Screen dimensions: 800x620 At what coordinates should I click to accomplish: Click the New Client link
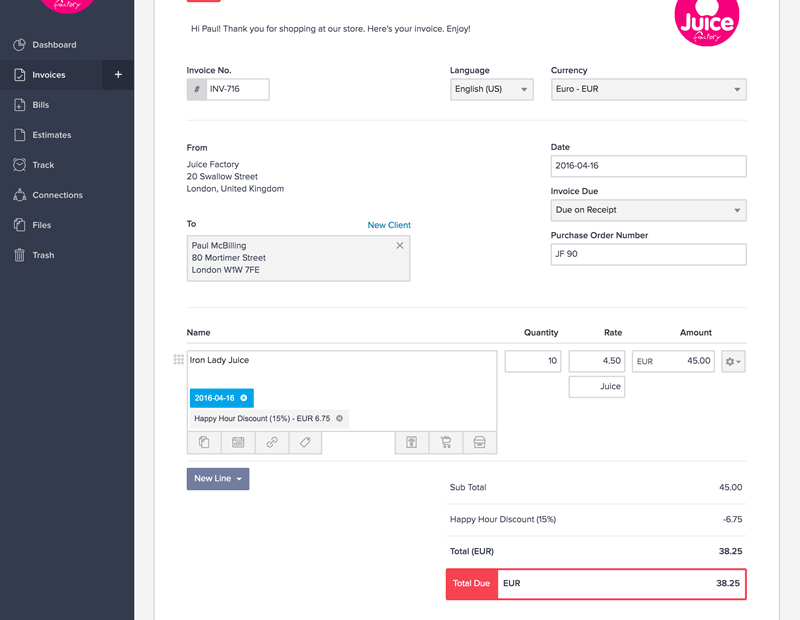(x=389, y=225)
